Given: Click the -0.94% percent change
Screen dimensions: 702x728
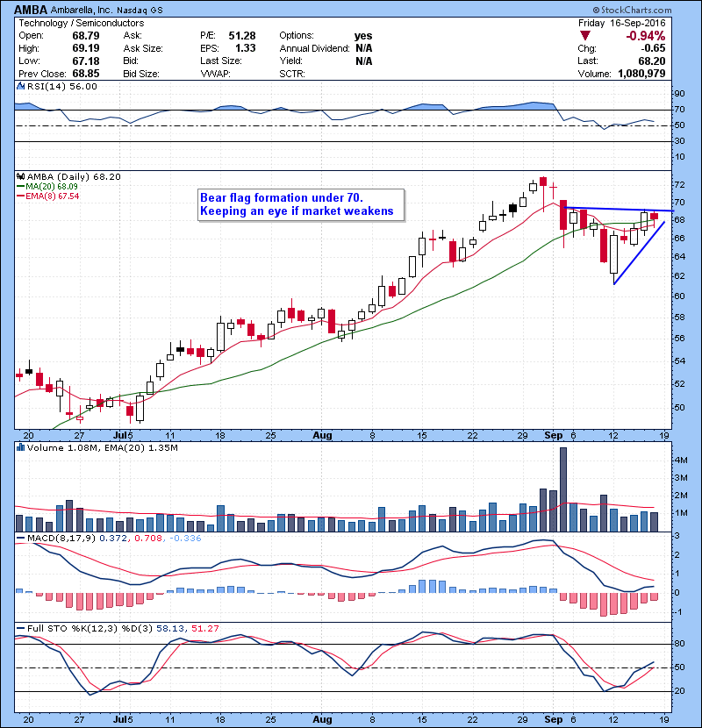Looking at the screenshot, I should pos(645,36).
